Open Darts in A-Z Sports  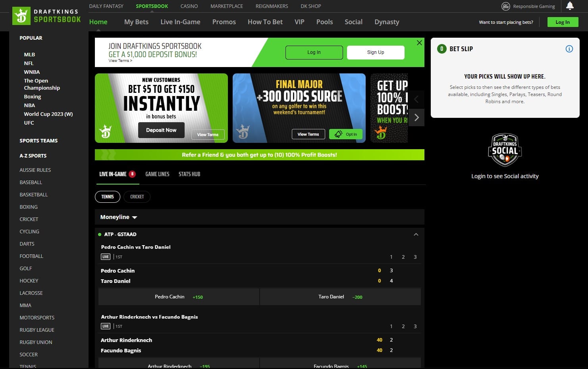pyautogui.click(x=27, y=244)
